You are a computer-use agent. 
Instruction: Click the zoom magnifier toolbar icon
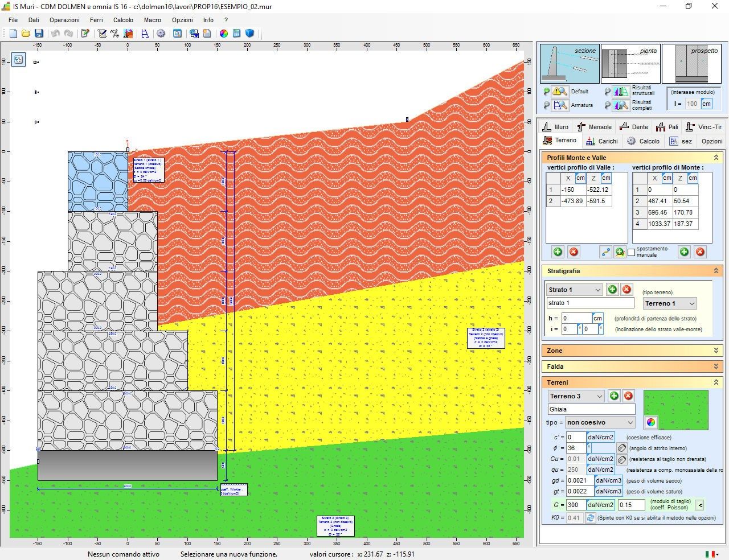(x=178, y=34)
